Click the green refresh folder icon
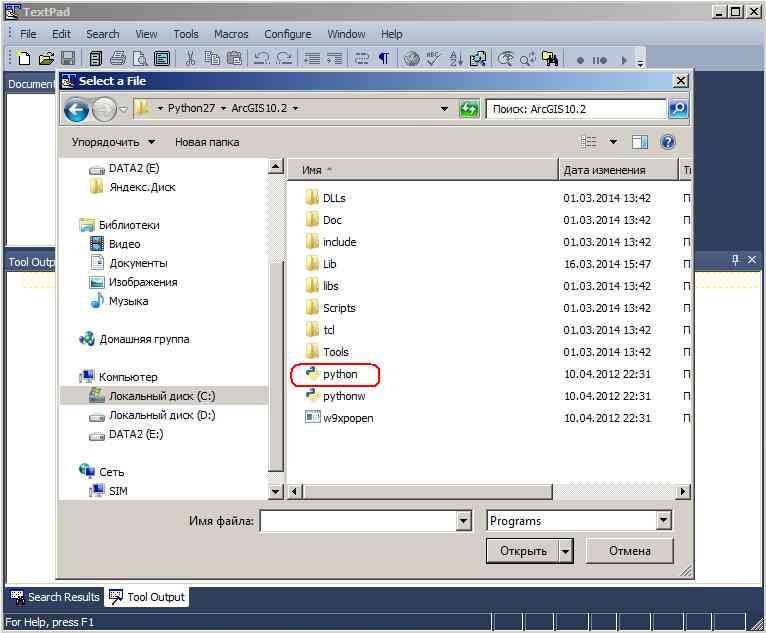 click(468, 109)
